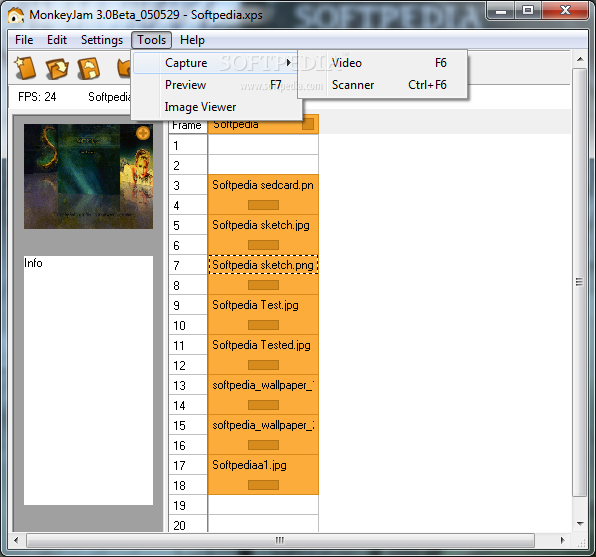Click the preview image thumbnail
The width and height of the screenshot is (596, 557).
click(89, 176)
